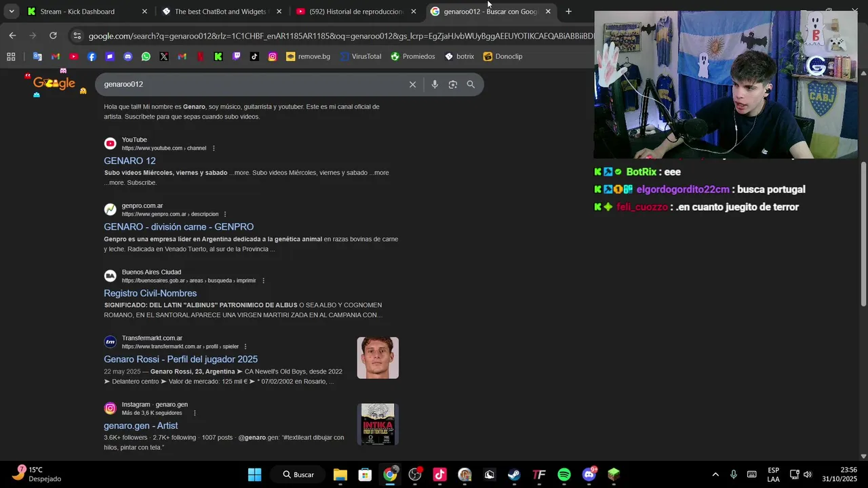Image resolution: width=868 pixels, height=488 pixels.
Task: Open the YouTube bookmark icon
Action: click(73, 56)
